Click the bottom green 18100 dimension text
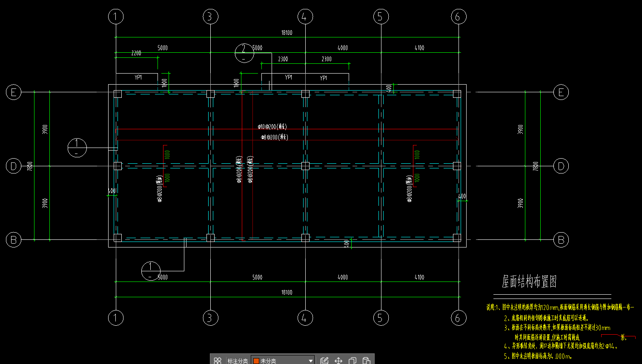This screenshot has width=642, height=364. coord(287,293)
